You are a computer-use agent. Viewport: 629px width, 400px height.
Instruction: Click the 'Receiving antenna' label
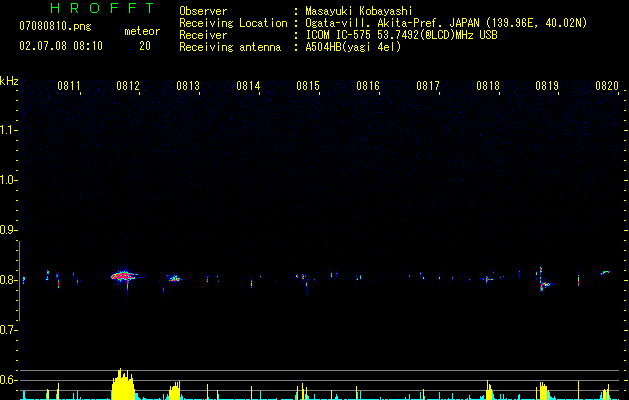click(230, 47)
